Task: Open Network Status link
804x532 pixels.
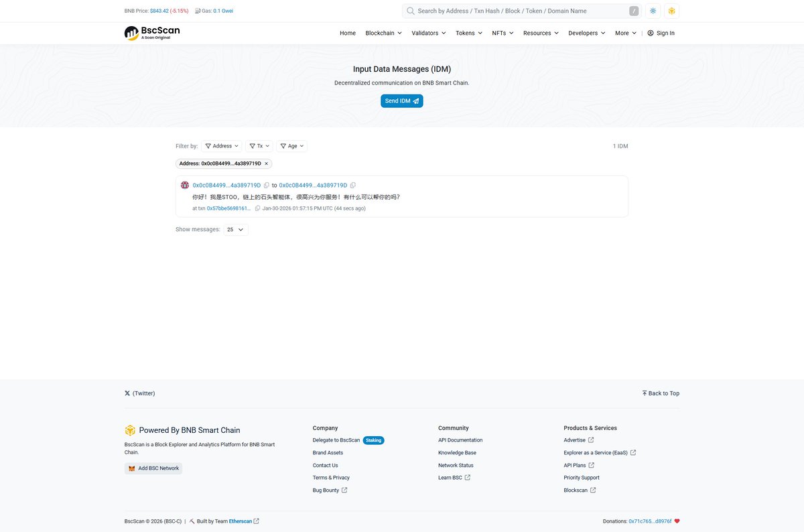Action: [456, 465]
